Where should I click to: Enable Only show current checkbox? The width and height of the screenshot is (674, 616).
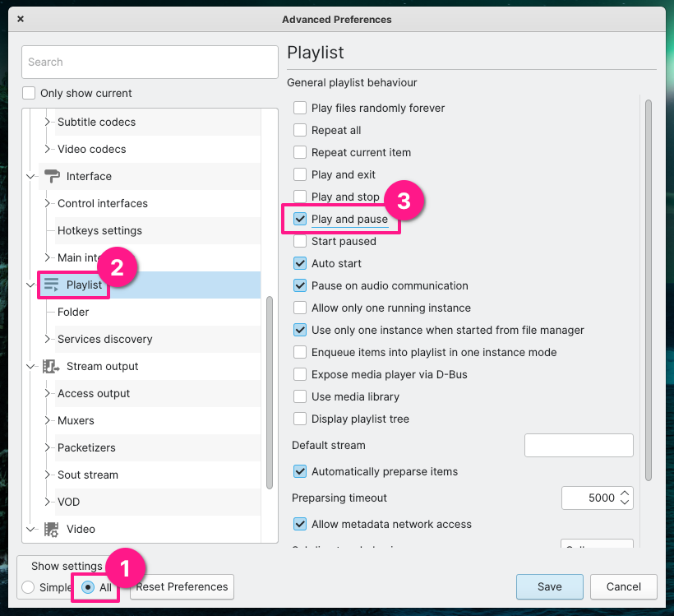pyautogui.click(x=29, y=93)
